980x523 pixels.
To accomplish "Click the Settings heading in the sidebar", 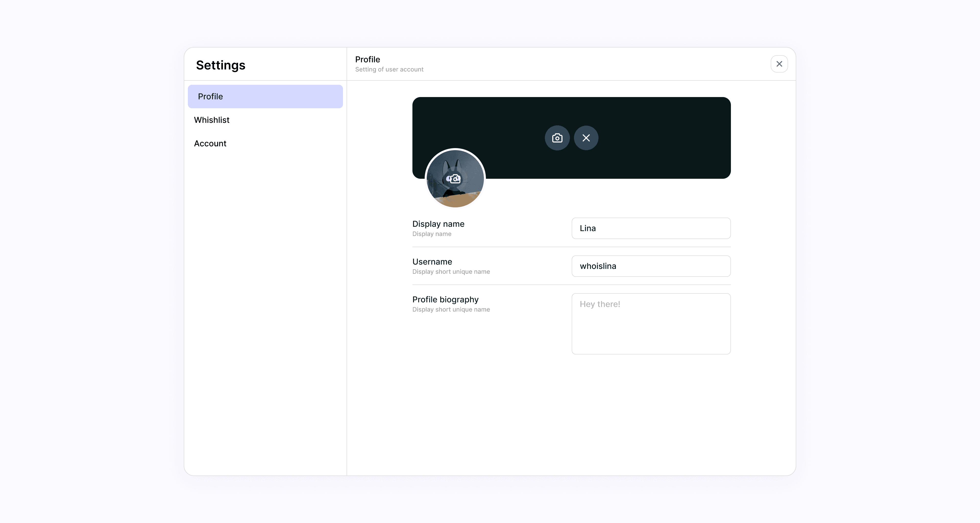I will (x=221, y=65).
